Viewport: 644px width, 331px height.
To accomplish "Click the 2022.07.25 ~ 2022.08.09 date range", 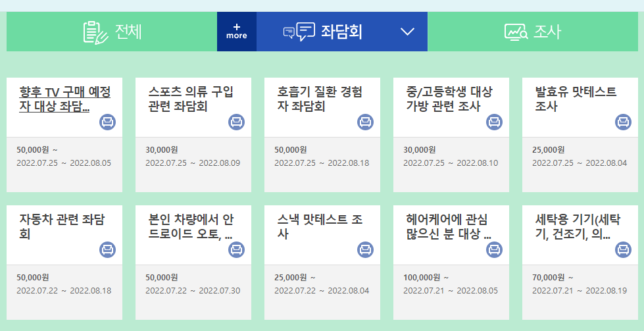I will (x=193, y=163).
